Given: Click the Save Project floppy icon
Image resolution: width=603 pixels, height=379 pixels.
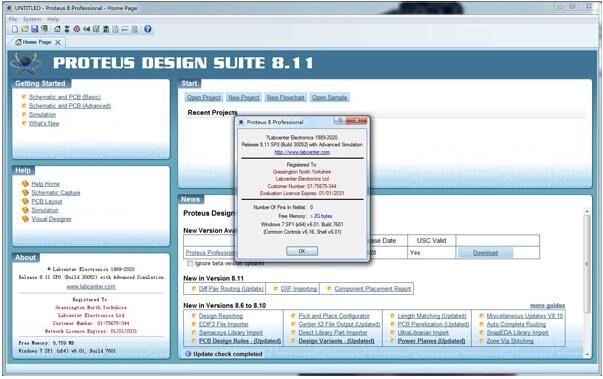Looking at the screenshot, I should [35, 29].
